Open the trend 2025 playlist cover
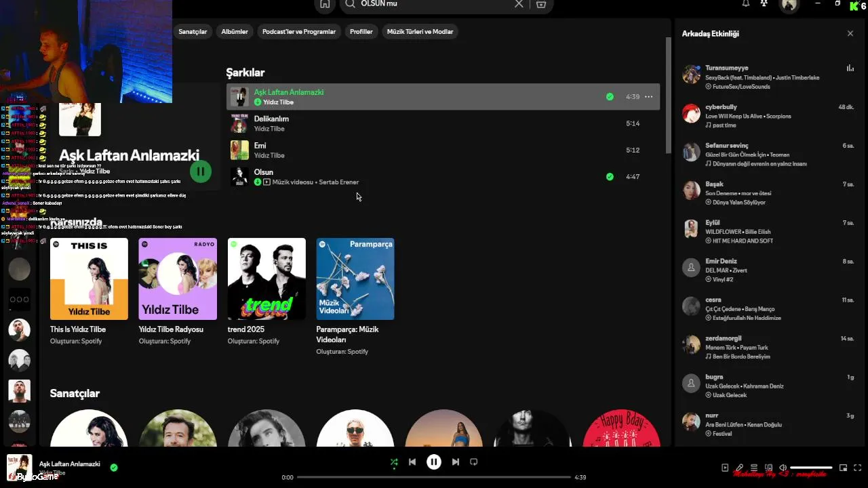868x488 pixels. (267, 279)
